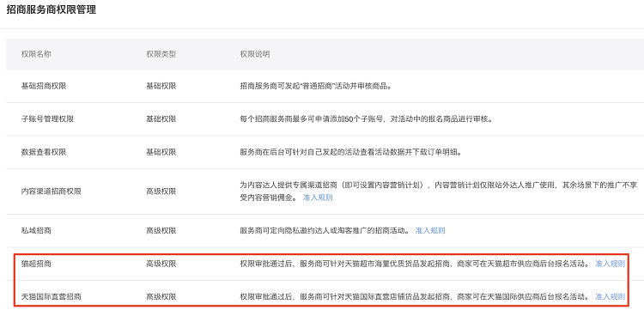
Task: Select the 天猫国际直营招商 name cell
Action: [x=51, y=296]
